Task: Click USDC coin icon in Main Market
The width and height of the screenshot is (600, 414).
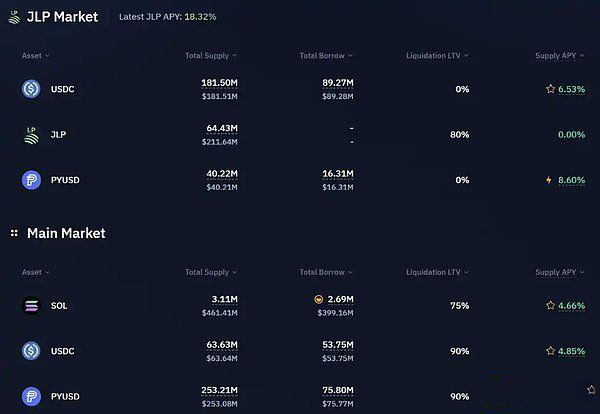Action: [x=31, y=351]
